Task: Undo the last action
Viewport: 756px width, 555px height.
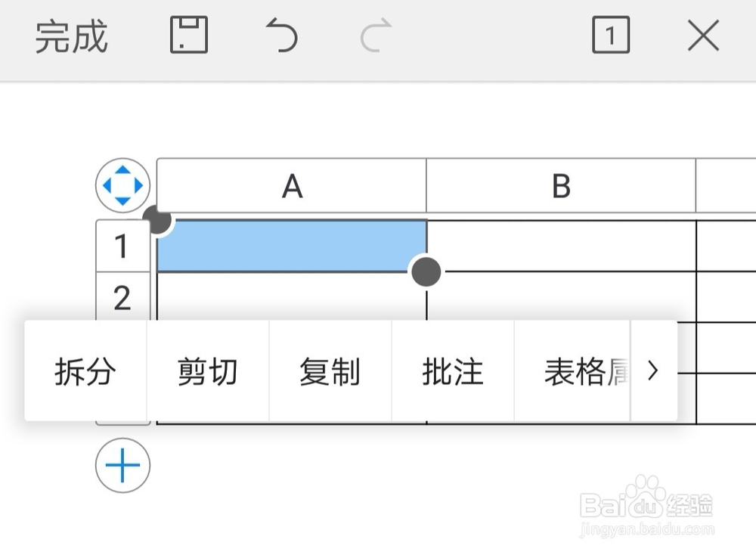Action: tap(282, 36)
